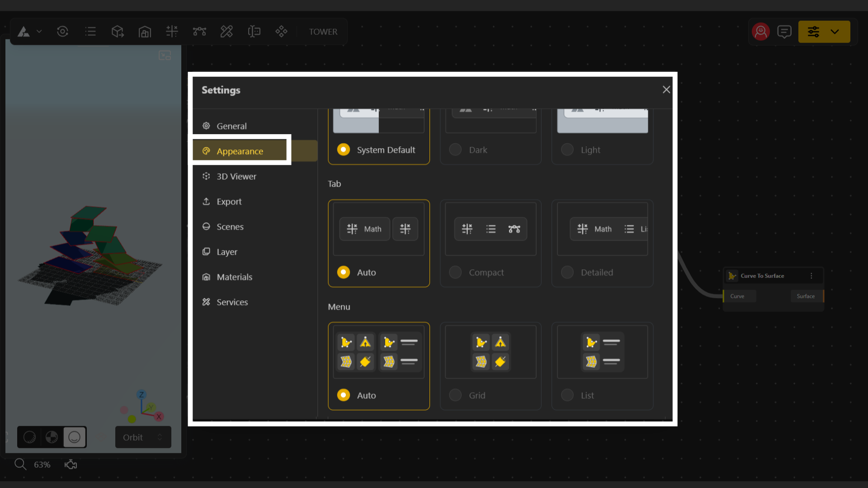Screen dimensions: 868x488
Task: Click the curve nodes icon in toolbar
Action: pyautogui.click(x=199, y=32)
